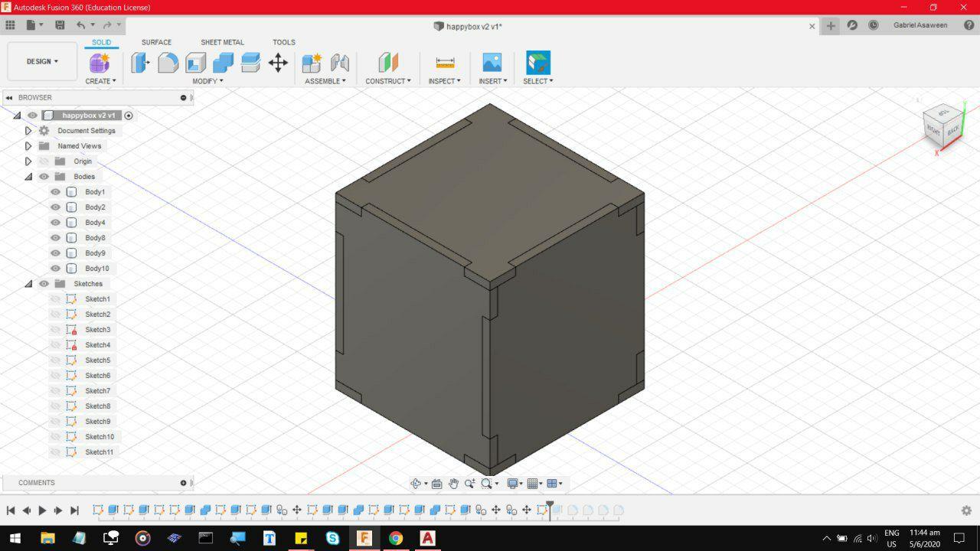Viewport: 980px width, 551px height.
Task: Click the ViewCube in the corner
Action: [943, 125]
